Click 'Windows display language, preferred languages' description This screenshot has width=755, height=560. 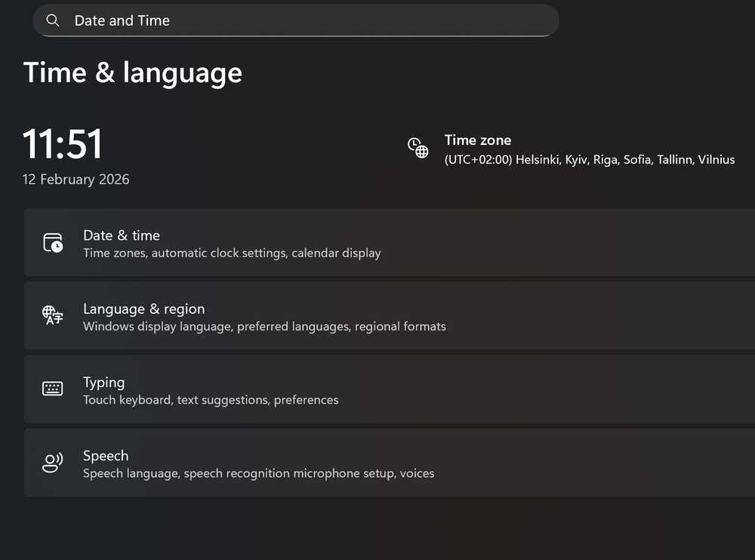tap(264, 327)
